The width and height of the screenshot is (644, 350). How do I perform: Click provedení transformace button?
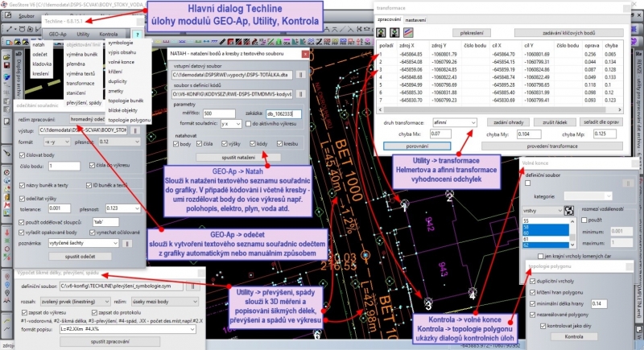pos(552,146)
